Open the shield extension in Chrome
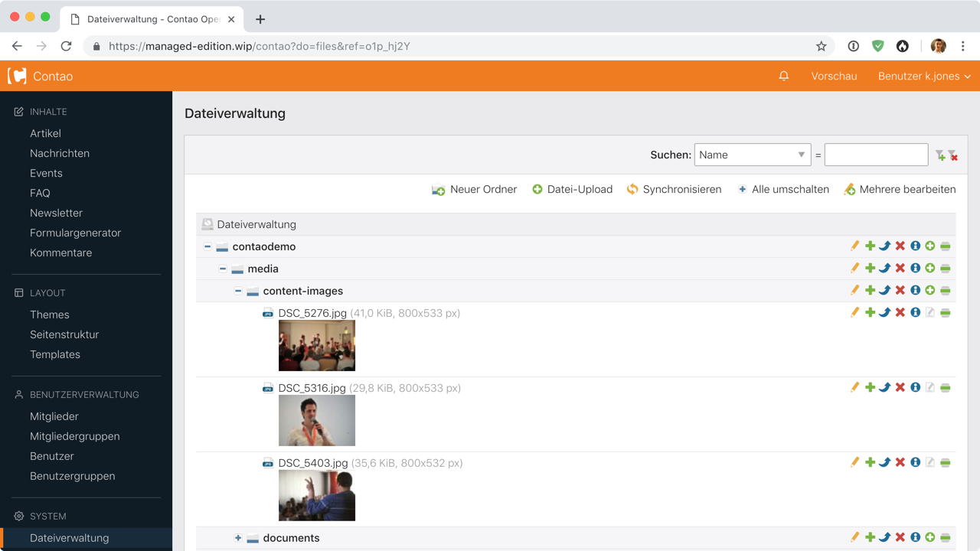 point(878,46)
